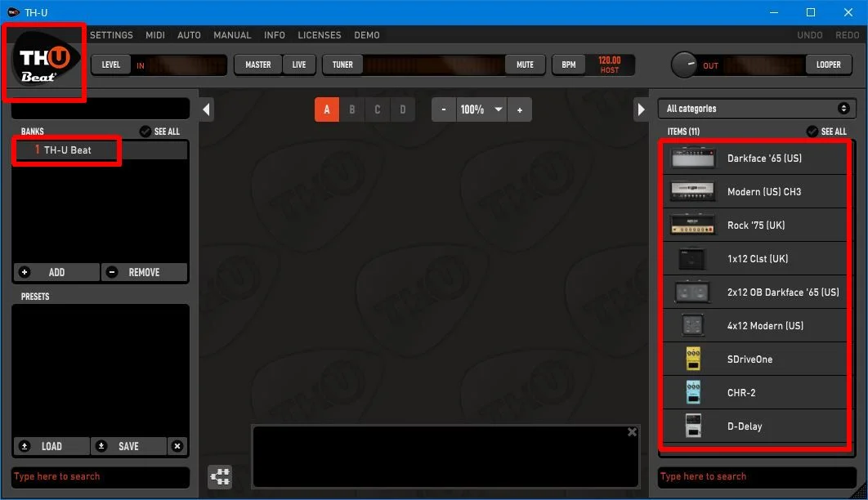This screenshot has width=868, height=500.
Task: Open the DEMO menu
Action: coord(366,35)
